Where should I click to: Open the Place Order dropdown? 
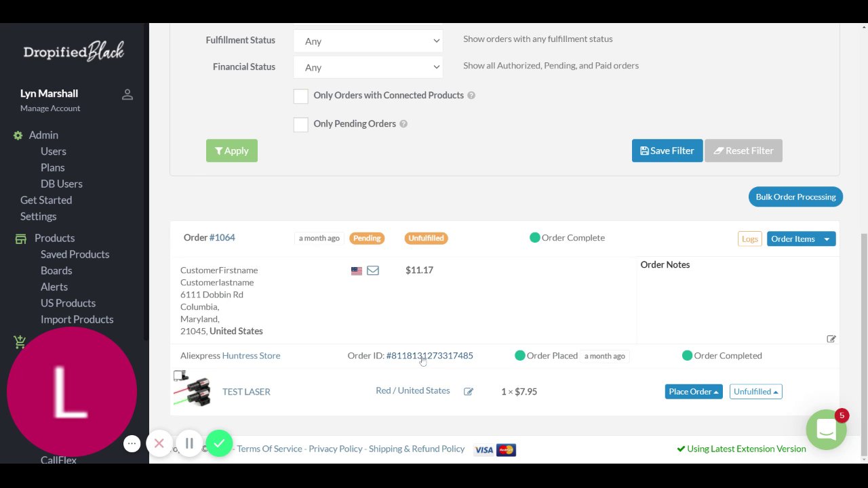(x=694, y=392)
